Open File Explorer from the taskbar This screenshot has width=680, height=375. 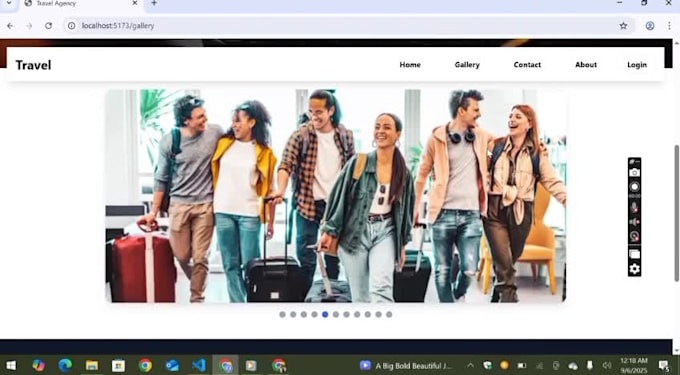click(92, 365)
